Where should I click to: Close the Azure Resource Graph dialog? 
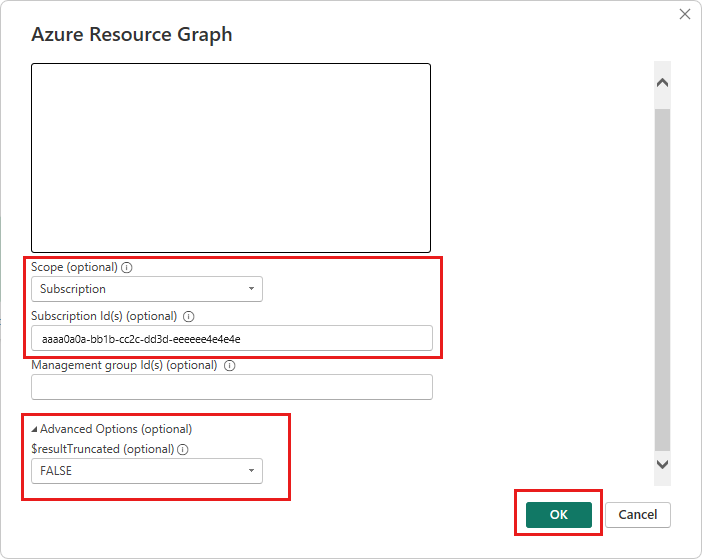685,14
